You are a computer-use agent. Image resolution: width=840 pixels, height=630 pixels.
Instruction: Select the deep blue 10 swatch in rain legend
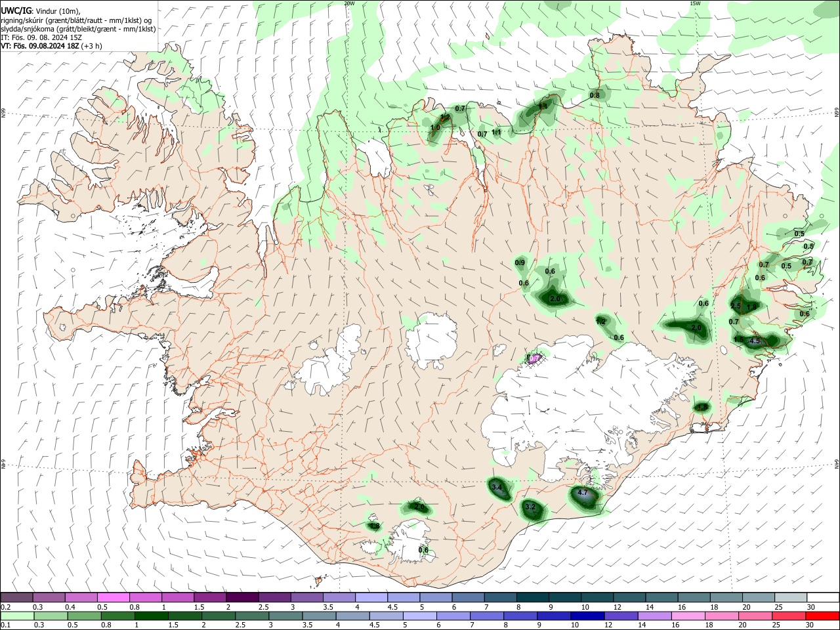tap(587, 616)
